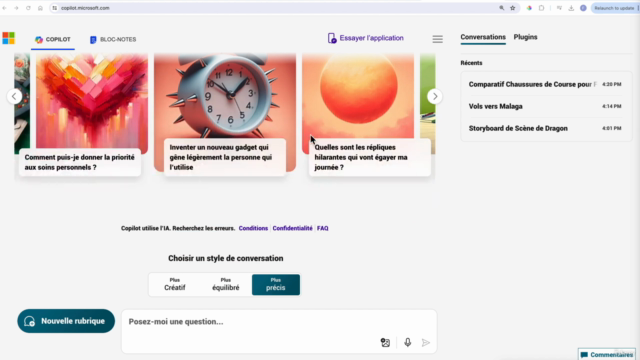Select the Conversations tab
This screenshot has height=360, width=640.
[483, 37]
